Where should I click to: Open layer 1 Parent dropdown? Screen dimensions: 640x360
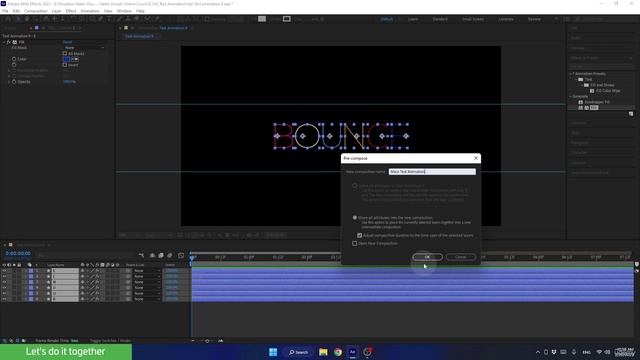[147, 271]
